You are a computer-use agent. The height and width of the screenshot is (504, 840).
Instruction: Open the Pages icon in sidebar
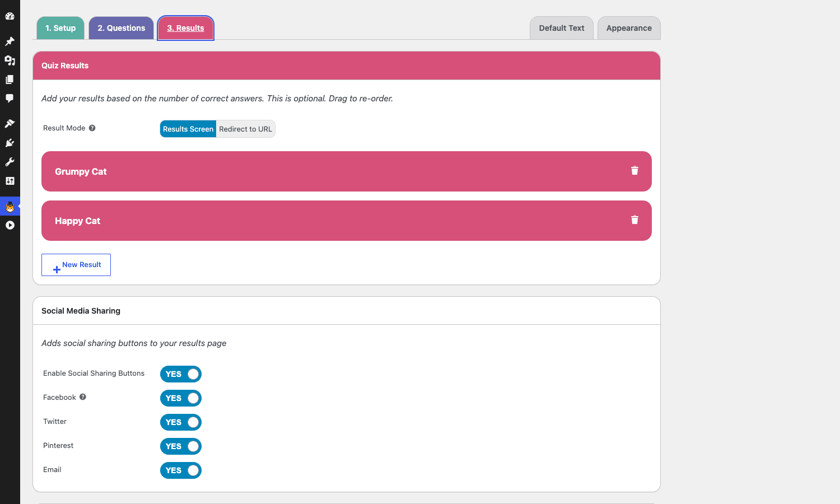[x=10, y=80]
